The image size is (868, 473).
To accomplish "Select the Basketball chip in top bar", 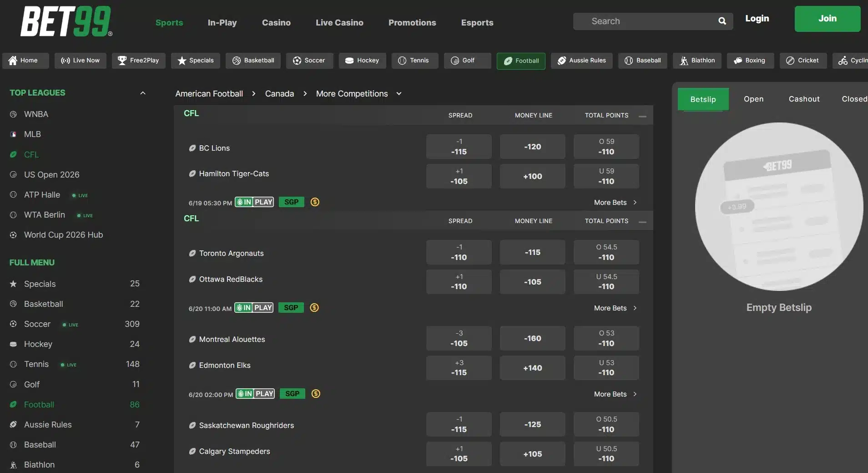I will [x=253, y=61].
